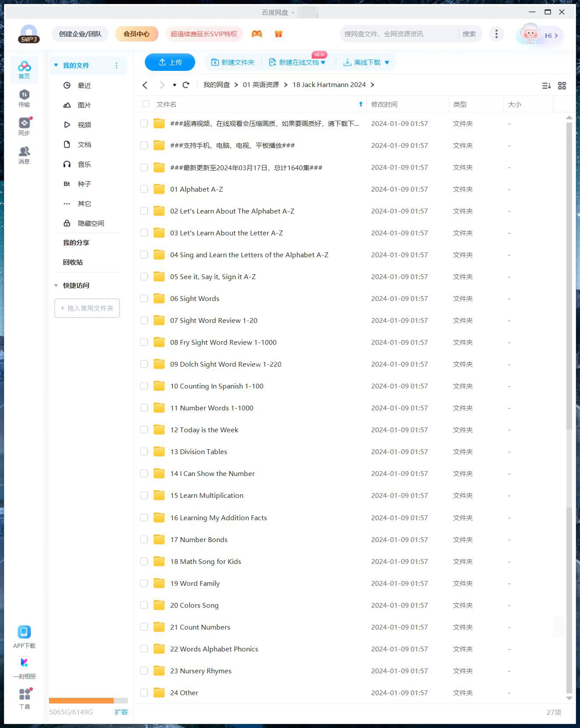Image resolution: width=580 pixels, height=728 pixels.
Task: Refresh the current folder listing
Action: pos(186,85)
